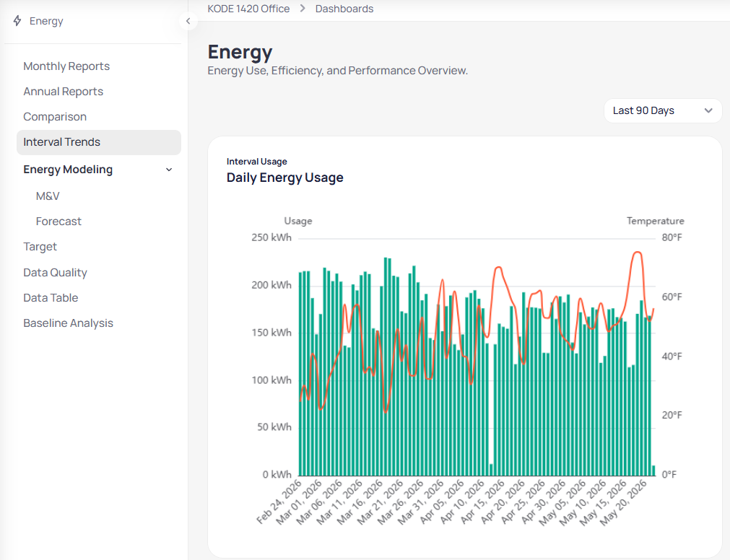
Task: Click the Last 90 Days dropdown arrow
Action: tap(708, 110)
